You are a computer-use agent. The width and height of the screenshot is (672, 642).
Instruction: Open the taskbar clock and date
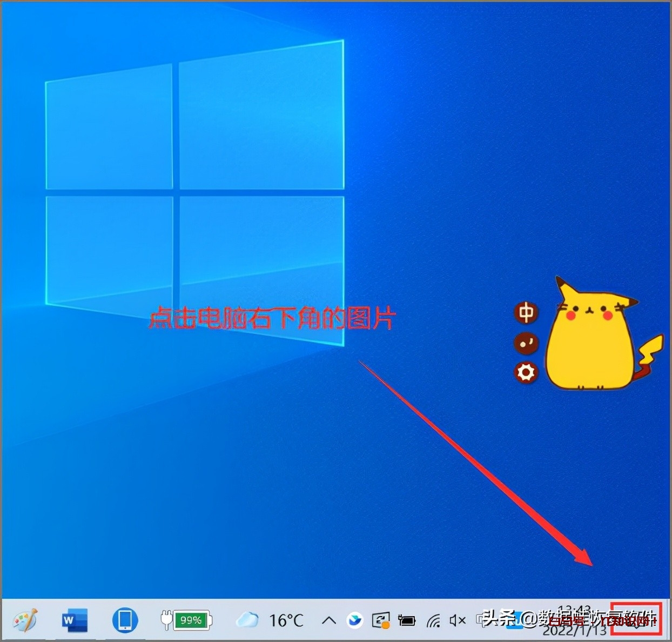pos(575,620)
